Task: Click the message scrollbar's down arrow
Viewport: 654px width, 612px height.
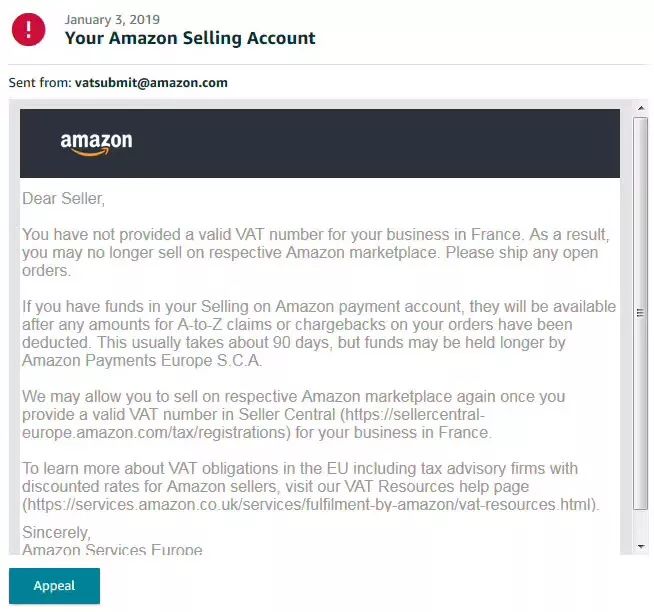Action: [x=641, y=546]
